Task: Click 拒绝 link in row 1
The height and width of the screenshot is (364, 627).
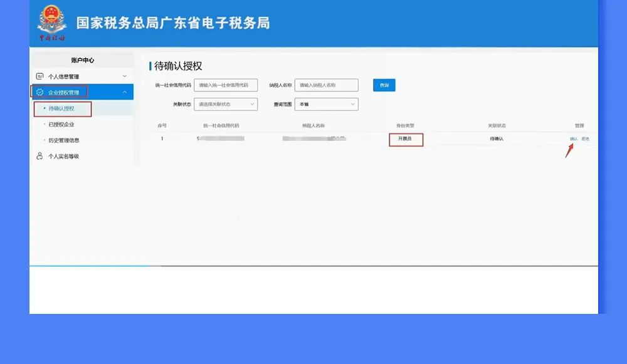Action: pos(586,138)
